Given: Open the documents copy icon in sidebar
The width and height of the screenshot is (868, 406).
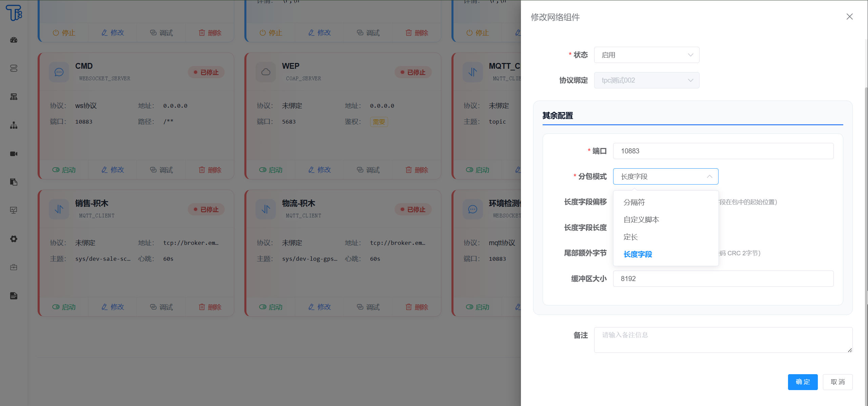Looking at the screenshot, I should pos(14,182).
